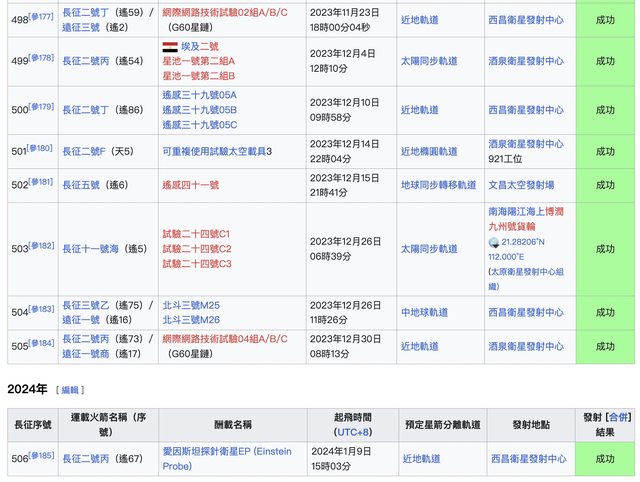Click 酒泉衛星發射中心 in row 501
This screenshot has height=482, width=640.
[x=526, y=144]
